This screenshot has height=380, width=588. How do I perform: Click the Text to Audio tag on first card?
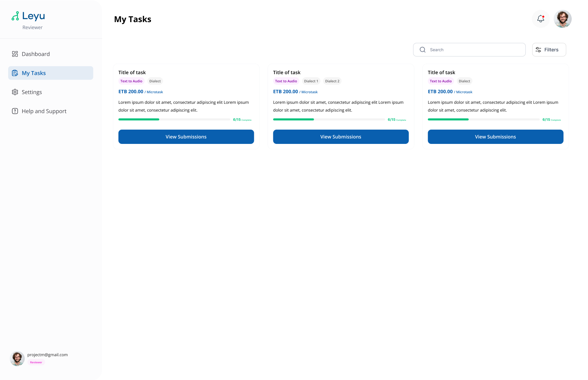pos(131,81)
